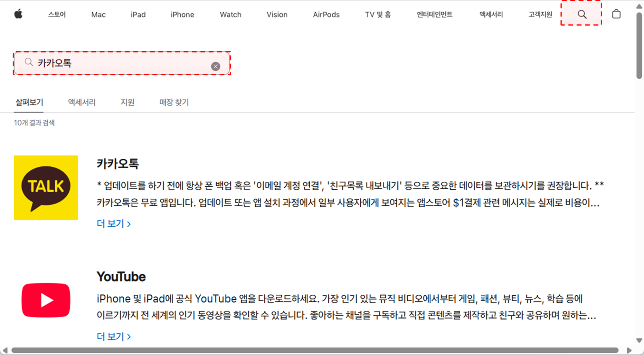The width and height of the screenshot is (644, 355).
Task: Expand 더 보기 under YouTube result
Action: pyautogui.click(x=114, y=337)
